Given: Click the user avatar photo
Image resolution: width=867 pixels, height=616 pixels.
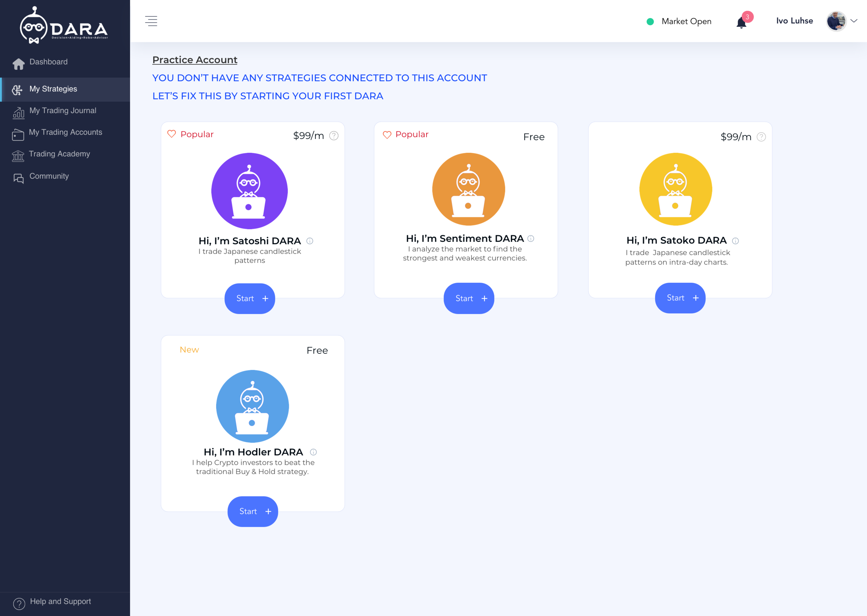Looking at the screenshot, I should 836,21.
